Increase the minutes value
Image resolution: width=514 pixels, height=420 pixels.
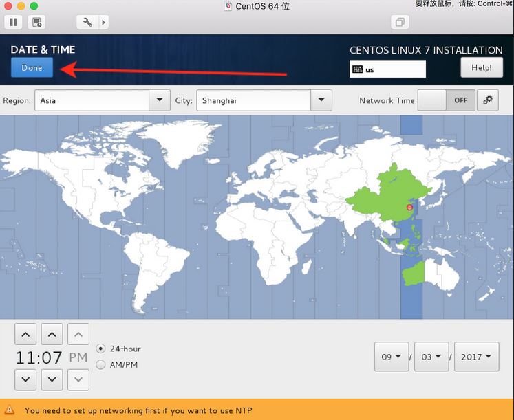52,334
